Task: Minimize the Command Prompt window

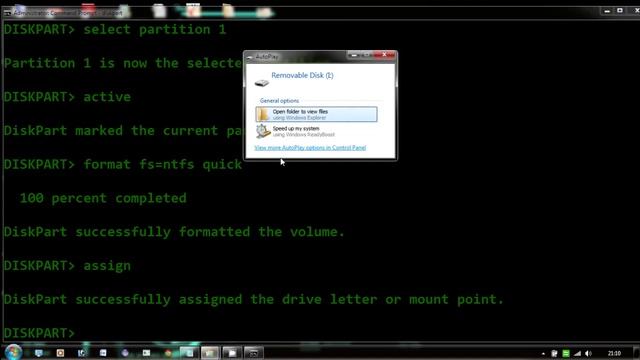Action: pyautogui.click(x=607, y=11)
